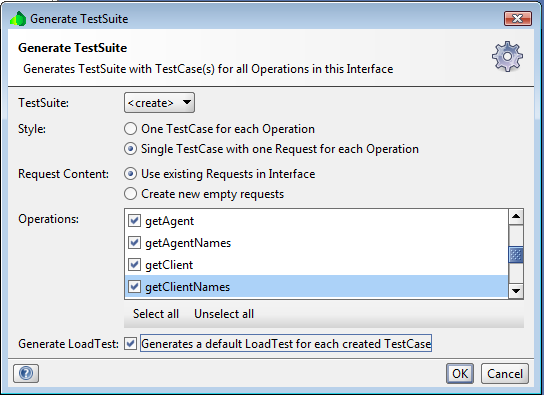Close the Generate TestSuite dialog
The width and height of the screenshot is (544, 395).
[518, 18]
